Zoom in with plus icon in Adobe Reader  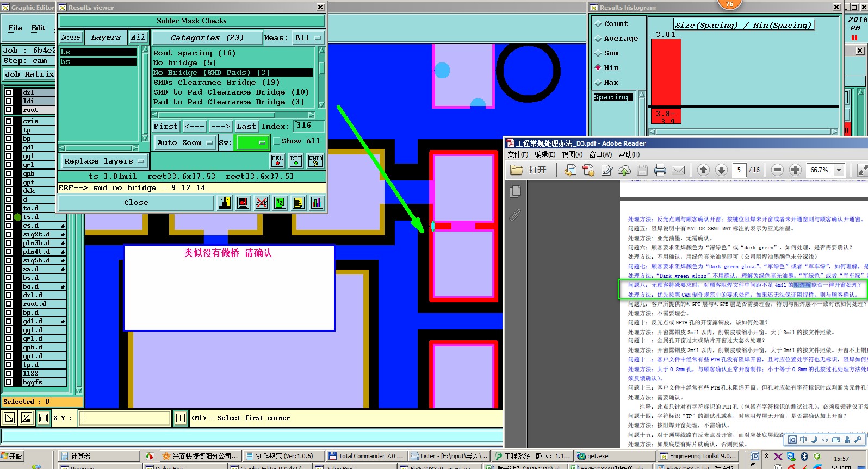click(x=795, y=170)
